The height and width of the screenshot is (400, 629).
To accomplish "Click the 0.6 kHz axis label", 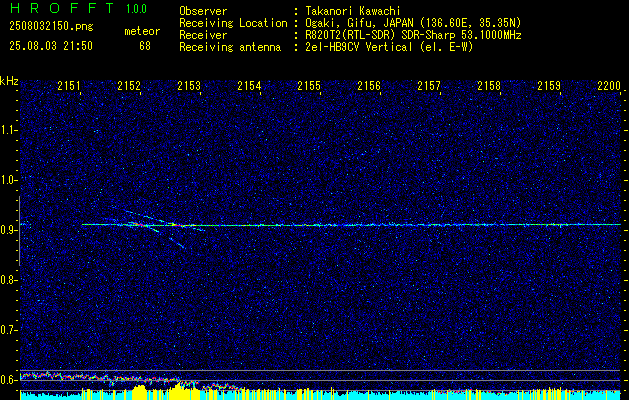I will coord(9,380).
